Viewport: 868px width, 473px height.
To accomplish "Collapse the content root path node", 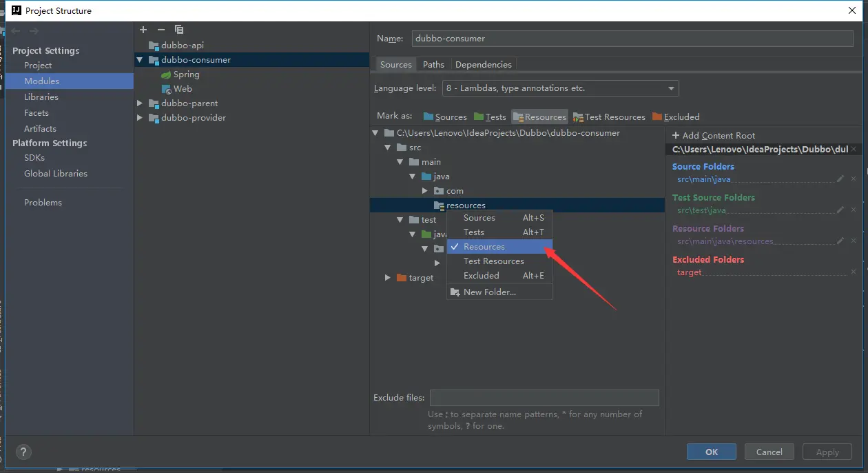I will pyautogui.click(x=375, y=133).
